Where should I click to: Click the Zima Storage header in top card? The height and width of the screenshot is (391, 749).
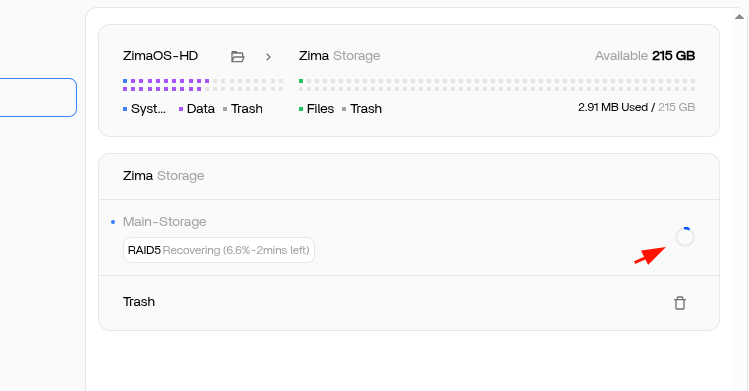point(340,56)
